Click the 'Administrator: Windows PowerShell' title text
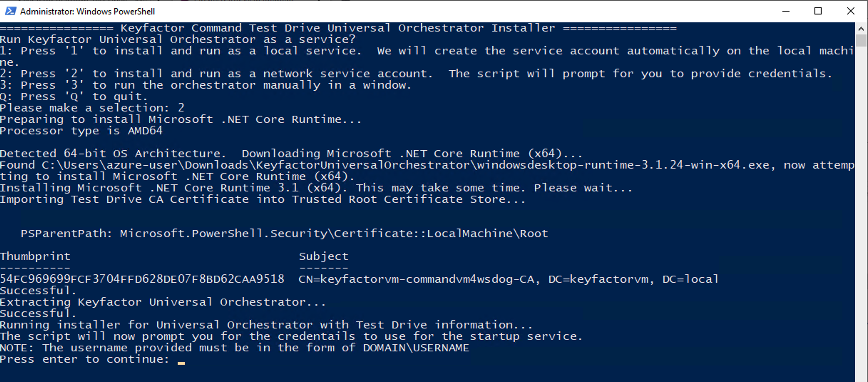 click(x=87, y=11)
